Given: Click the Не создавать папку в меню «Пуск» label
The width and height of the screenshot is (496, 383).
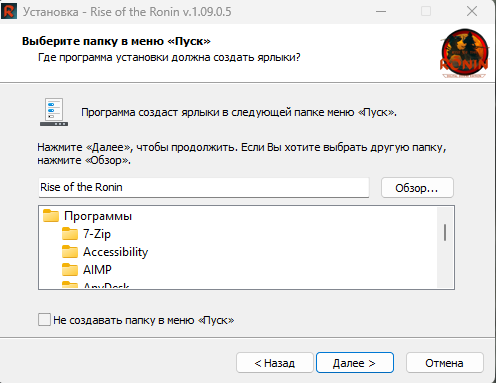Looking at the screenshot, I should coord(144,320).
